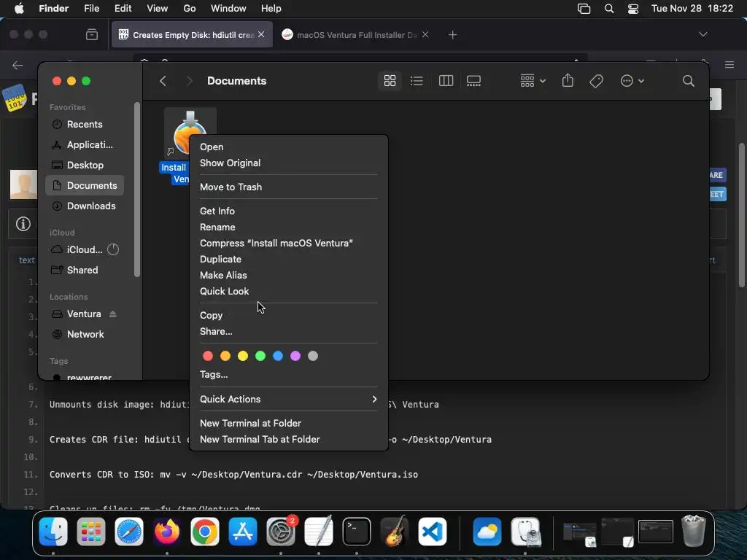Image resolution: width=747 pixels, height=560 pixels.
Task: Open the Finder Share toolbar button
Action: click(568, 80)
